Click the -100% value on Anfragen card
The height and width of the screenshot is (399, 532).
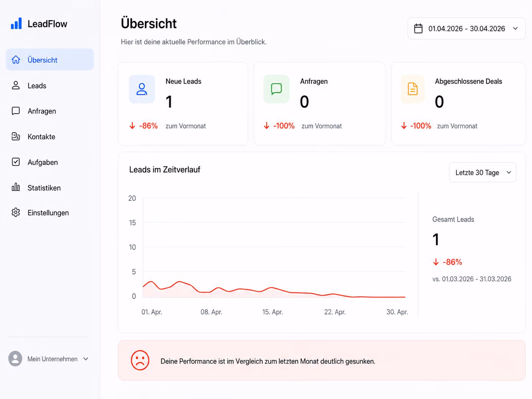284,126
